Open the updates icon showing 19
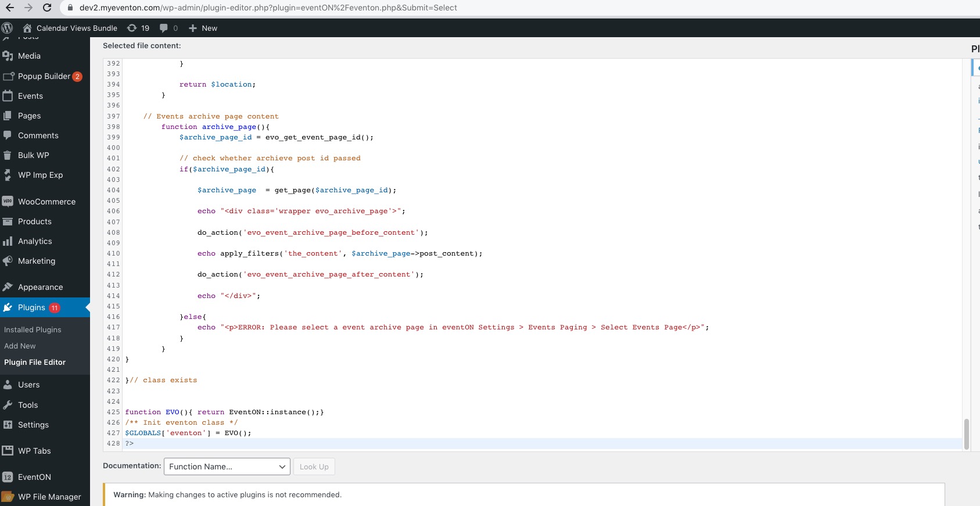The height and width of the screenshot is (506, 980). click(138, 28)
